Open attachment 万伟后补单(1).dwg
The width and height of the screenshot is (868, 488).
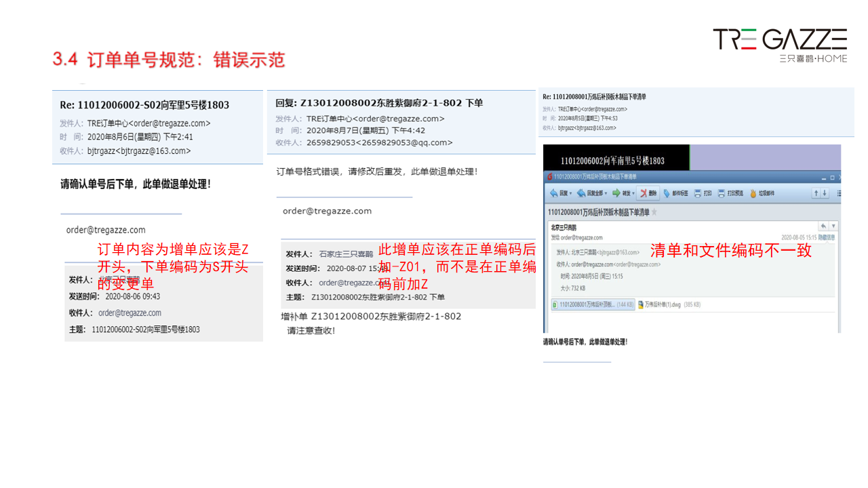tap(669, 305)
